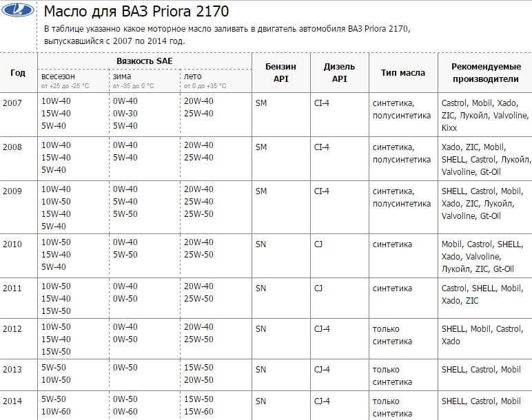Click the "всесезон" sub-column header
532x420 pixels.
(58, 76)
